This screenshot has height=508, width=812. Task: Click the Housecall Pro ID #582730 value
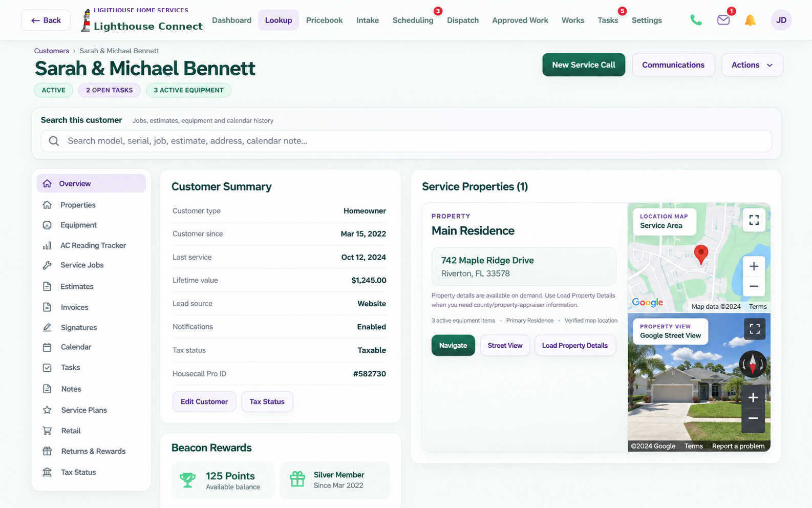point(370,374)
